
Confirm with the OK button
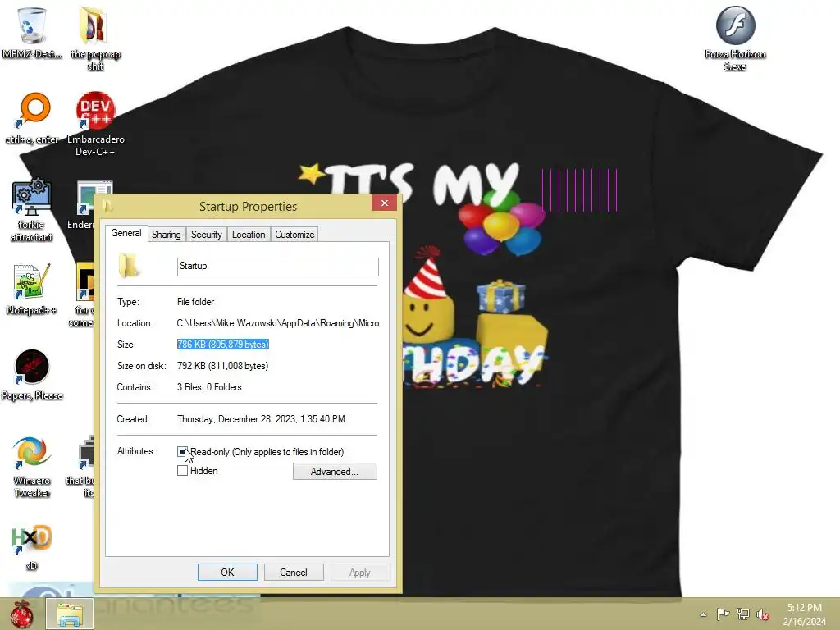[227, 572]
